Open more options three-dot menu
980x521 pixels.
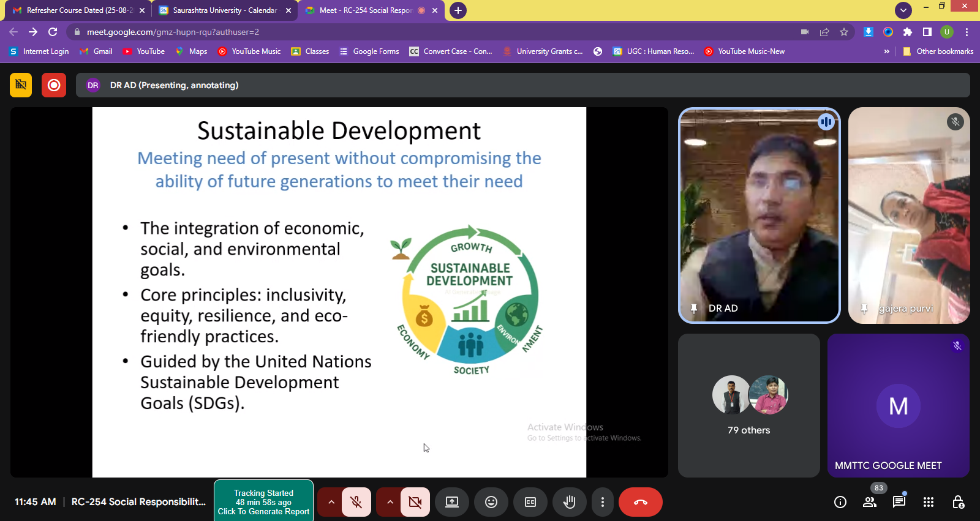pos(603,502)
